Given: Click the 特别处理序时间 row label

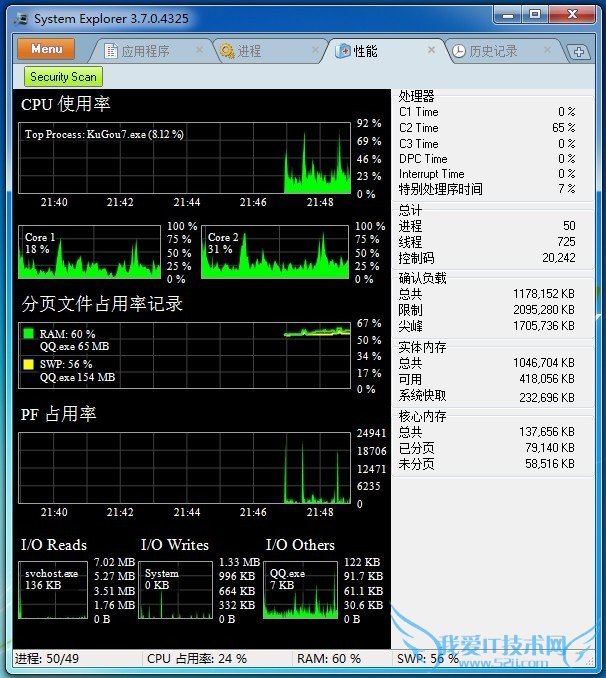Looking at the screenshot, I should (x=440, y=189).
